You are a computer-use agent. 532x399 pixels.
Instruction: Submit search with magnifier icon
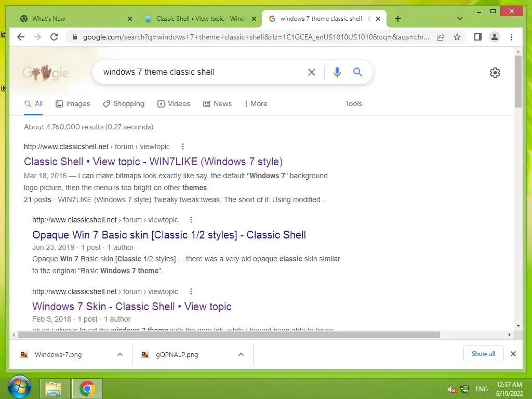pyautogui.click(x=357, y=72)
